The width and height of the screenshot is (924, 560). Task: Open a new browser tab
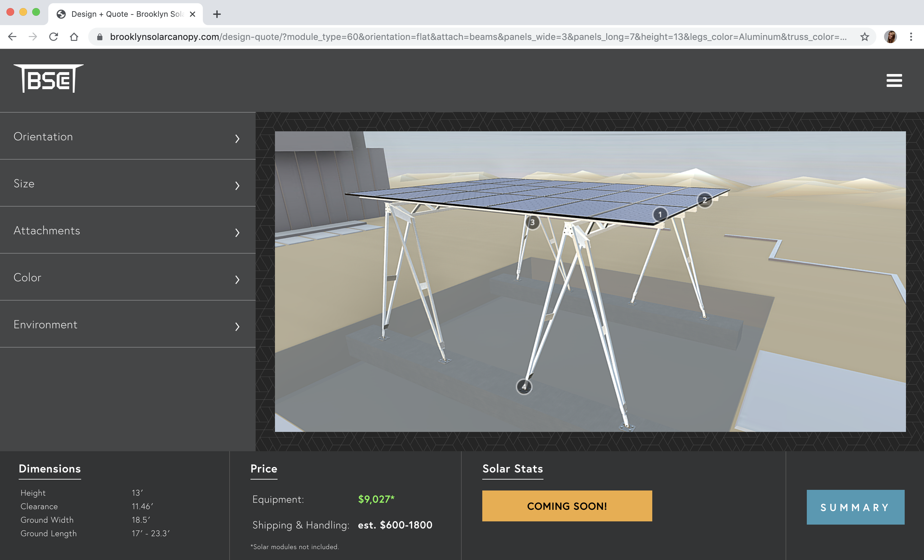(217, 14)
